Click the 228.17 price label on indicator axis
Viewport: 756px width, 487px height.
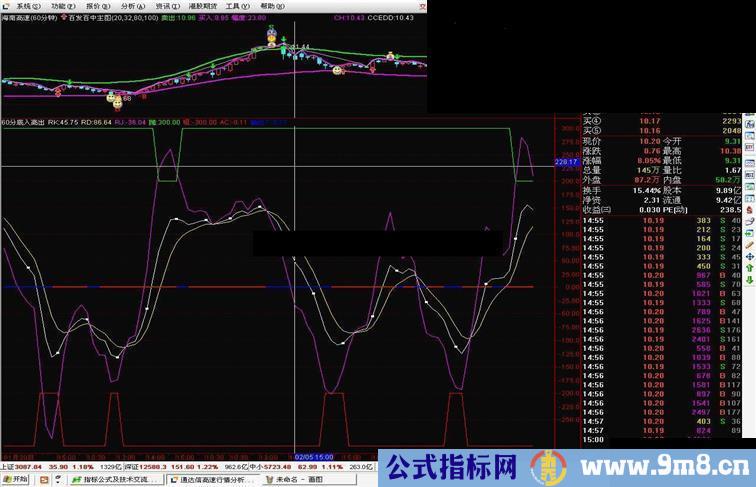(x=566, y=160)
